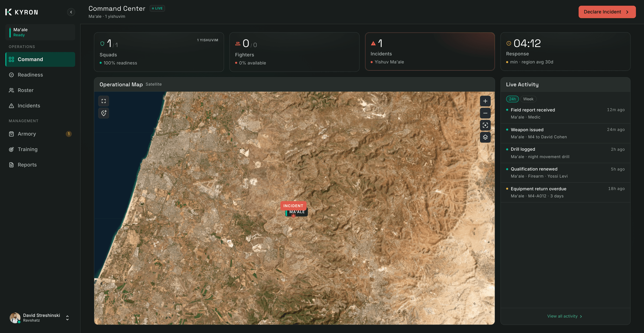The width and height of the screenshot is (644, 333).
Task: Click the Armory notification badge
Action: click(69, 134)
